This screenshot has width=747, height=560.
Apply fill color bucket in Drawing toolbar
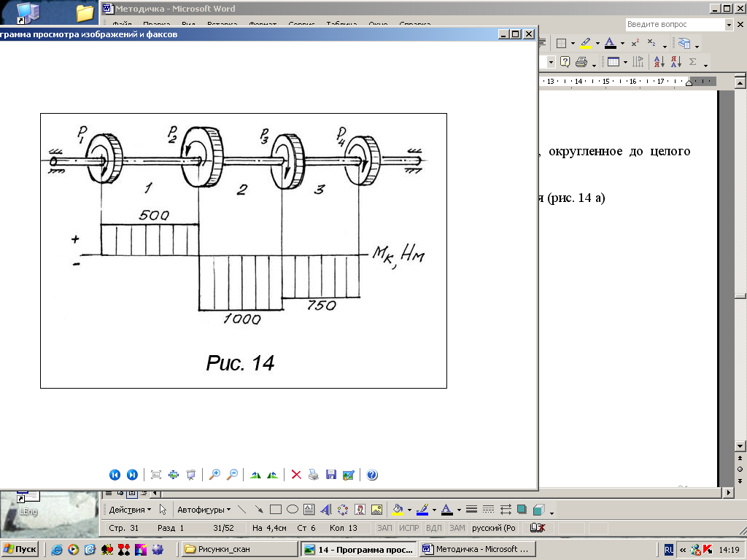click(398, 510)
